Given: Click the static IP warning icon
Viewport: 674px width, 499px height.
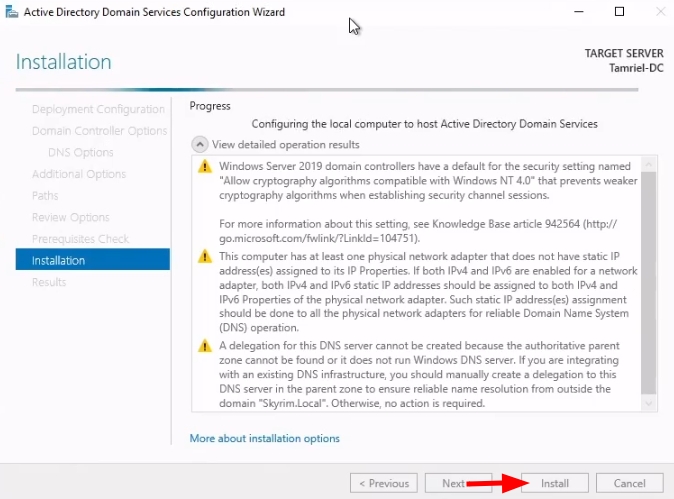Looking at the screenshot, I should click(x=205, y=257).
